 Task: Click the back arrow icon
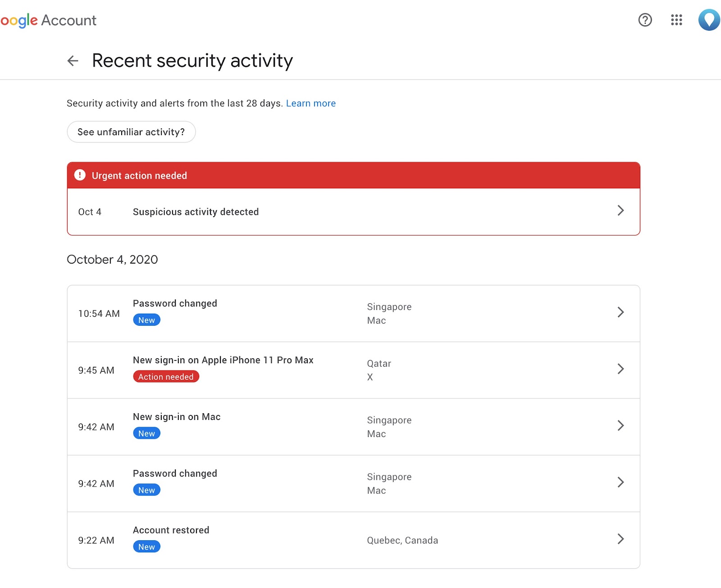[x=73, y=61]
